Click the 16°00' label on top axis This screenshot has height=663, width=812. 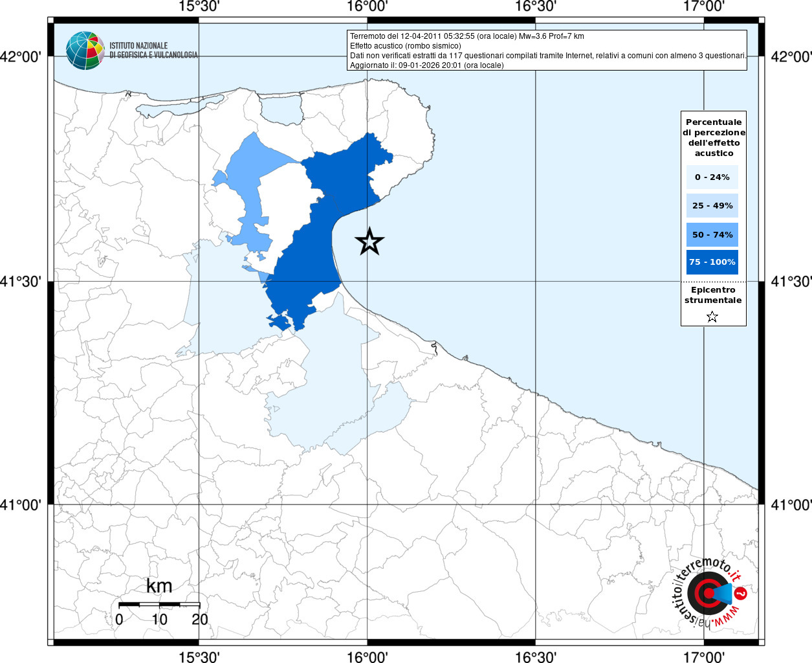point(367,7)
